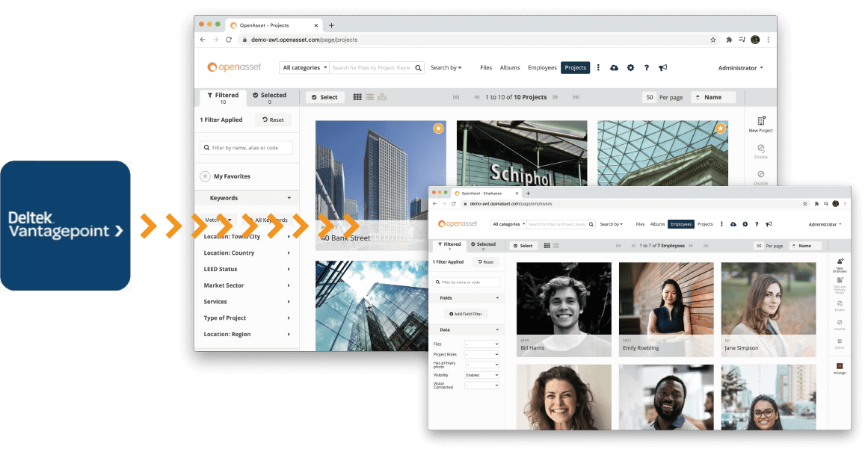This screenshot has height=452, width=868.
Task: Select Selected tab in Projects window
Action: [x=270, y=97]
